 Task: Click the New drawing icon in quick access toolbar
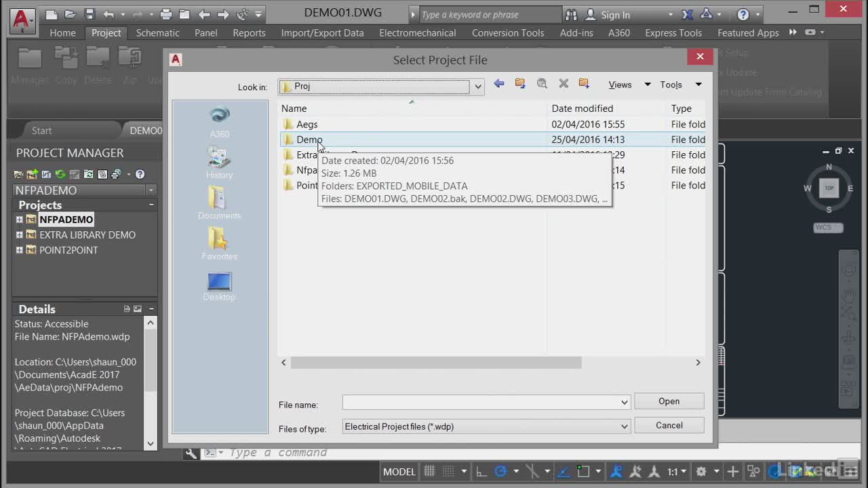[52, 14]
